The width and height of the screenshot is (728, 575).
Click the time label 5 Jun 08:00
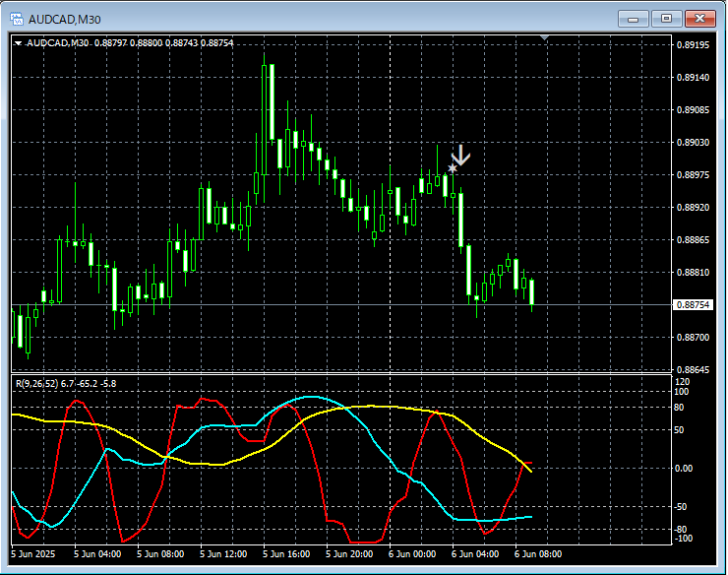click(160, 554)
